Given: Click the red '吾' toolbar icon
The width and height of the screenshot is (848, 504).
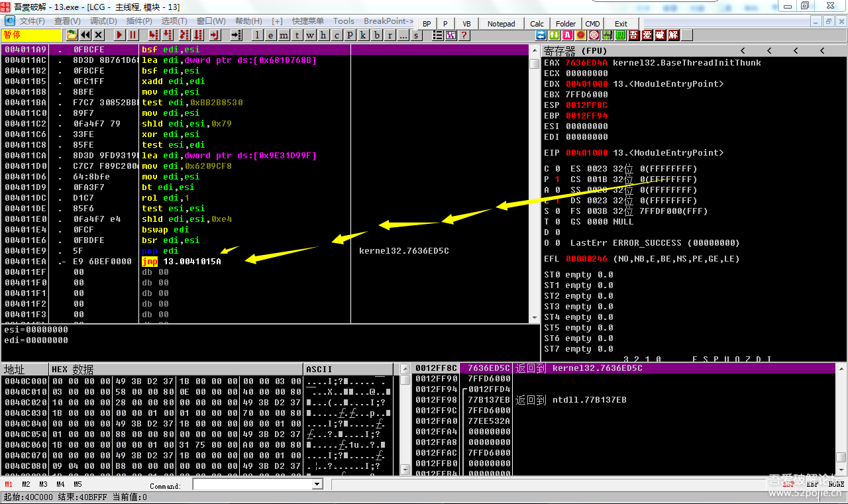Looking at the screenshot, I should 633,35.
